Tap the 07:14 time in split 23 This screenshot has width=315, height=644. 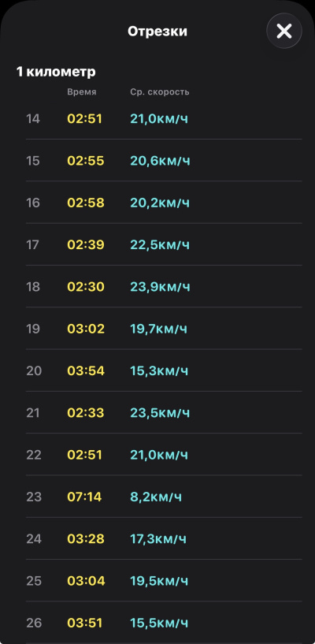point(84,497)
